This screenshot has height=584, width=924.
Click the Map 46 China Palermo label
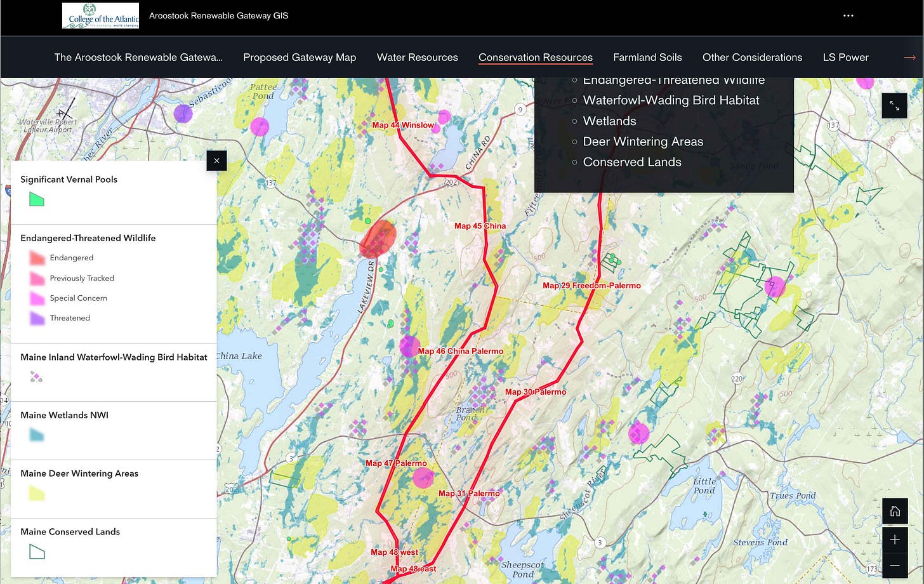(460, 351)
